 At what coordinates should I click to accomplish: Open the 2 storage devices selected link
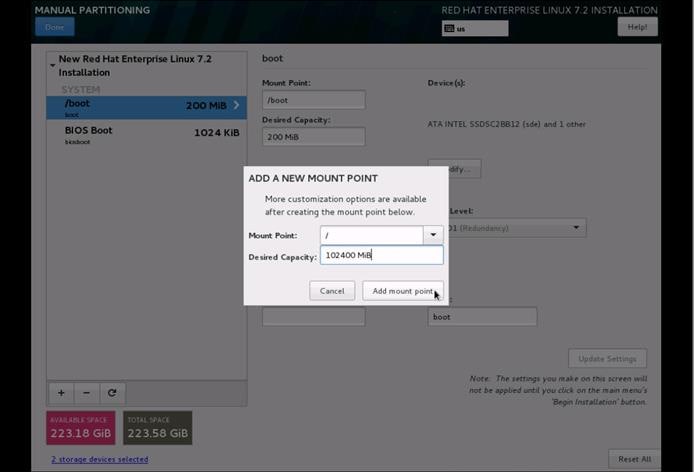click(x=100, y=459)
